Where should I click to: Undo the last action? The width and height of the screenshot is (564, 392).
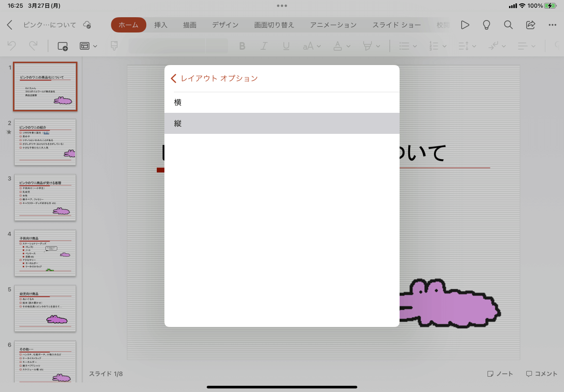tap(11, 46)
